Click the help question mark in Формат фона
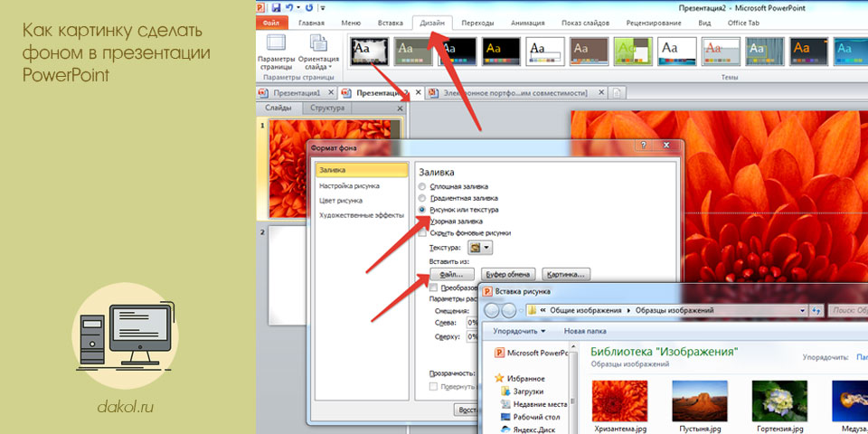 tap(643, 146)
